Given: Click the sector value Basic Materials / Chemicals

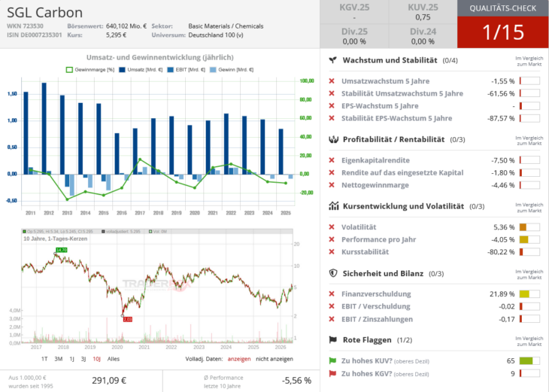Looking at the screenshot, I should point(226,26).
